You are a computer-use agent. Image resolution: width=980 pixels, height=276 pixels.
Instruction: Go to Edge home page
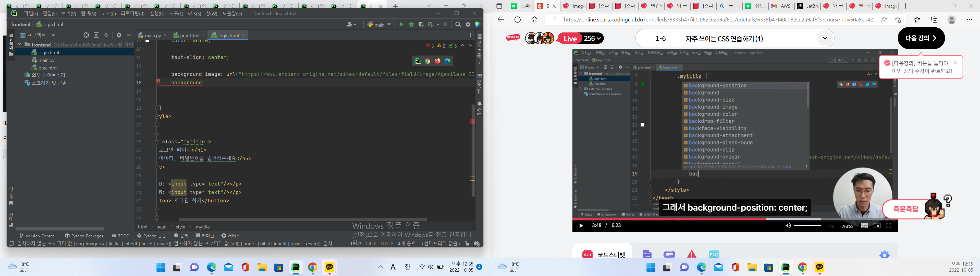(x=534, y=19)
